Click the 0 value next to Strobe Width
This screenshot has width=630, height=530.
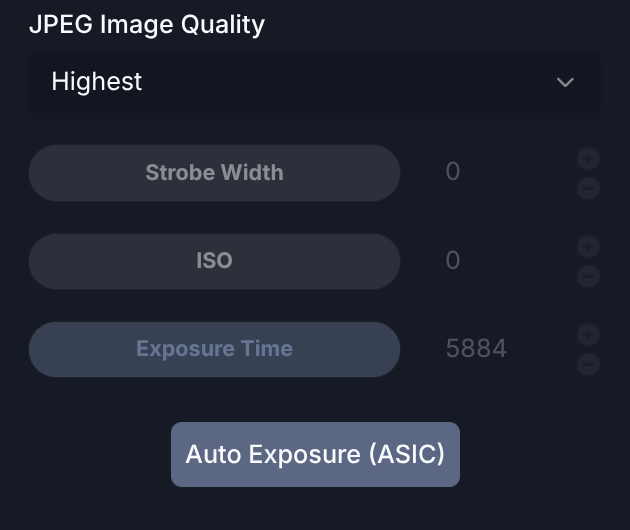click(x=452, y=172)
